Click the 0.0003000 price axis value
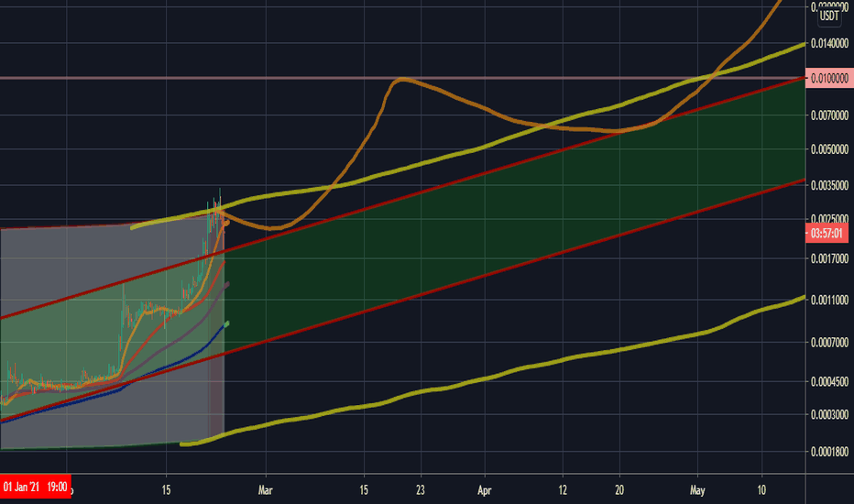Viewport: 854px width, 504px height. tap(829, 414)
